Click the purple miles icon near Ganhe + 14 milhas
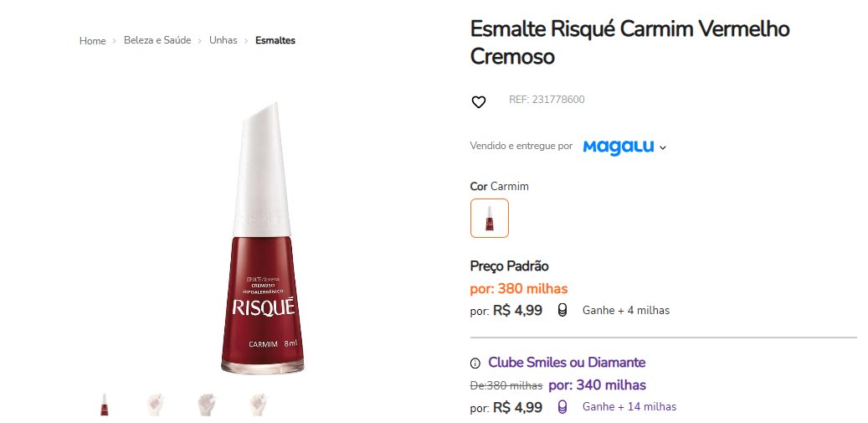 click(x=562, y=407)
